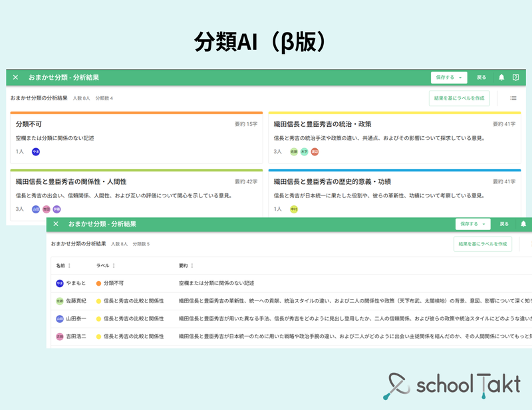Screen dimensions: 532x410
Task: Click the 木下 avatar in the 統治・政策 card
Action: 306,151
